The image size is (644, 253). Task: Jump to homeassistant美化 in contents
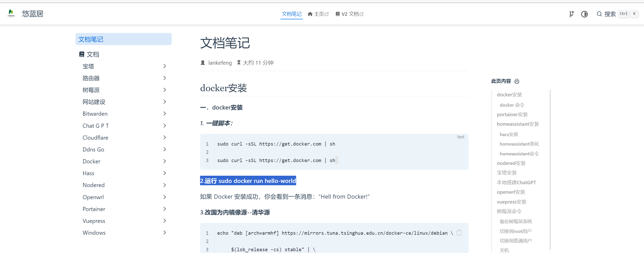519,144
